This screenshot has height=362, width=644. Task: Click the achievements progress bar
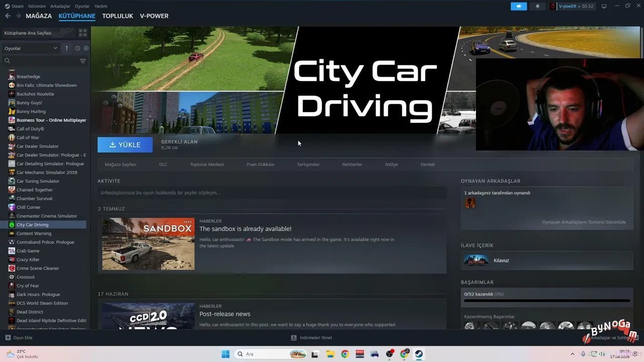[547, 301]
